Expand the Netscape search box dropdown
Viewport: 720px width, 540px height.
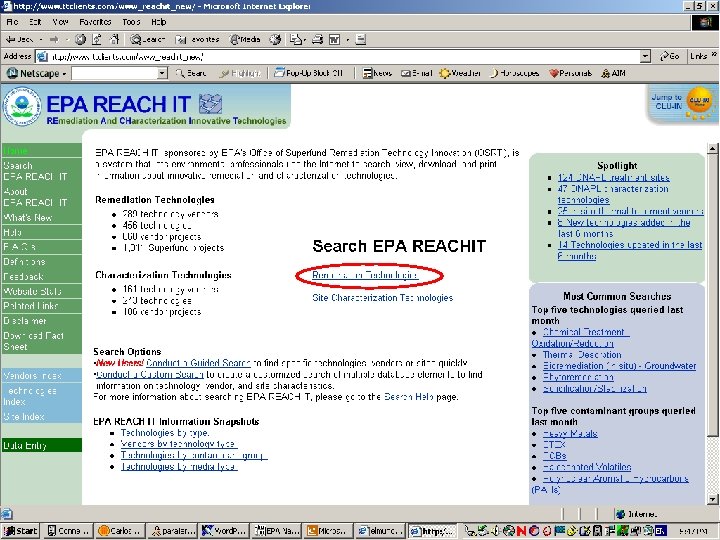(162, 73)
